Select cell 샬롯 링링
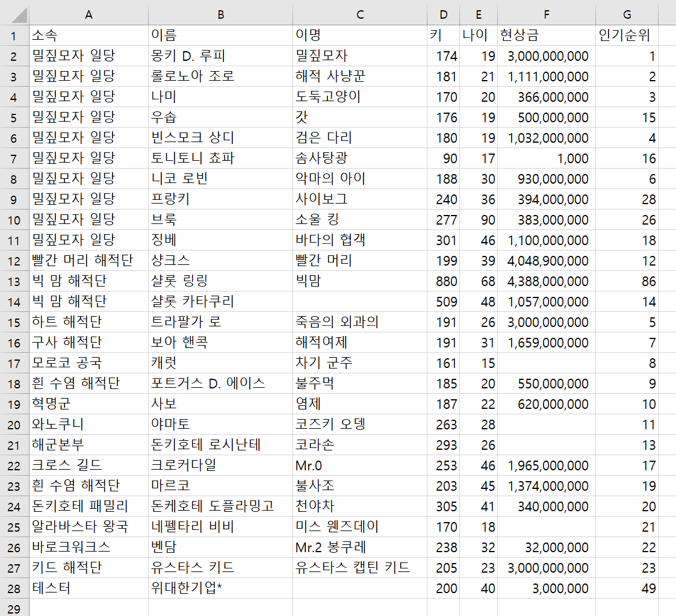This screenshot has width=676, height=616. 221,281
